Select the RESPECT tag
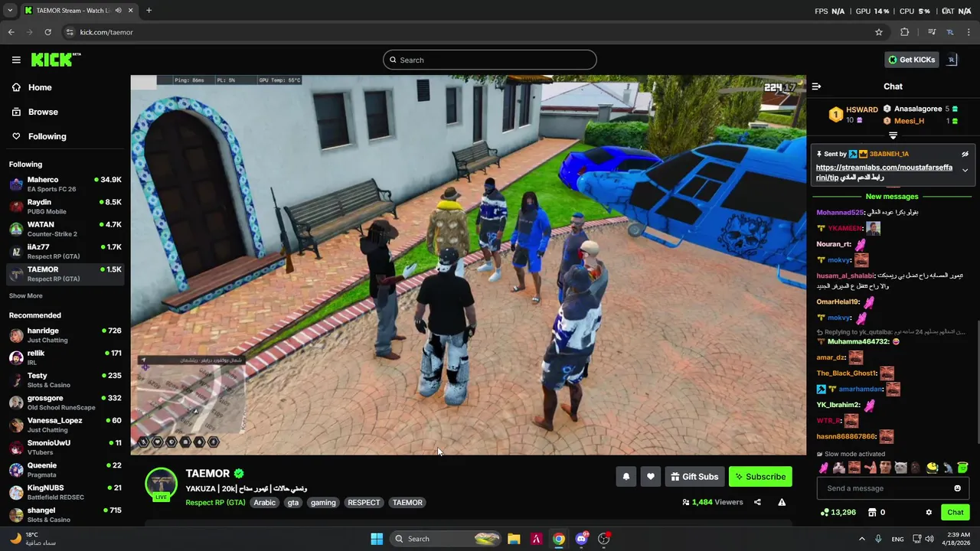The width and height of the screenshot is (980, 551). click(364, 502)
